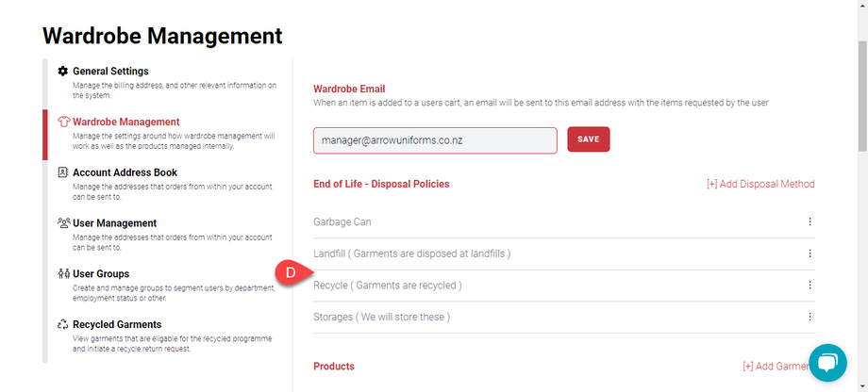Click the User Groups icon
The width and height of the screenshot is (868, 392).
coord(63,274)
